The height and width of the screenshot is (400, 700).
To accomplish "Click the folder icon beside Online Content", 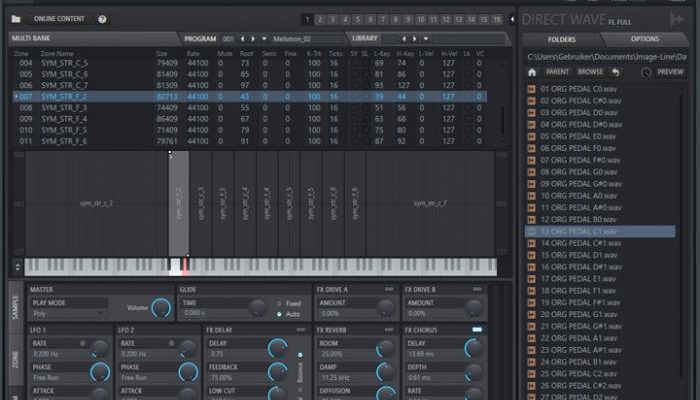I will [16, 18].
